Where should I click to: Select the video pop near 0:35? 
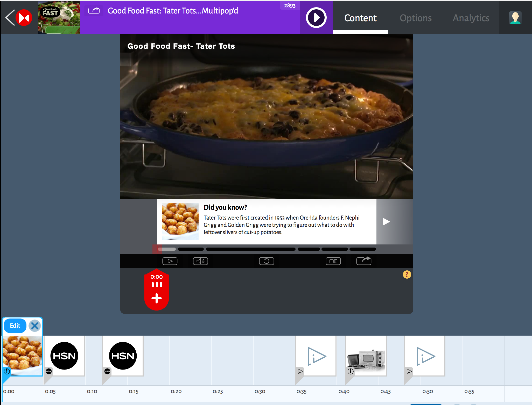click(x=316, y=356)
